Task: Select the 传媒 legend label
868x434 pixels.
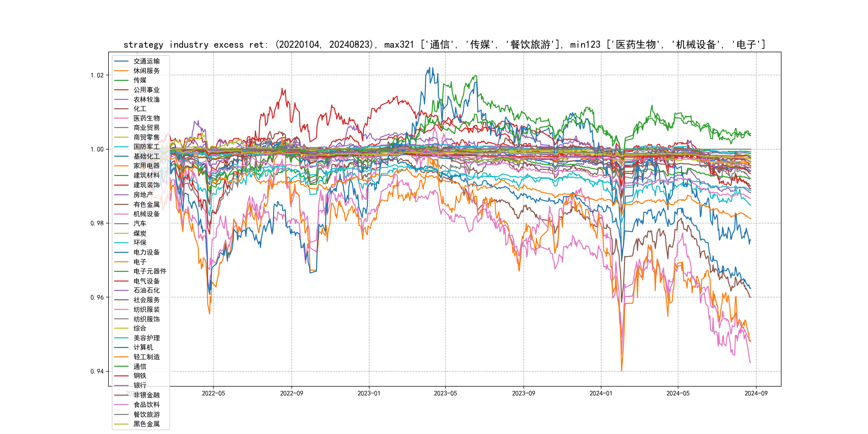Action: click(x=140, y=80)
